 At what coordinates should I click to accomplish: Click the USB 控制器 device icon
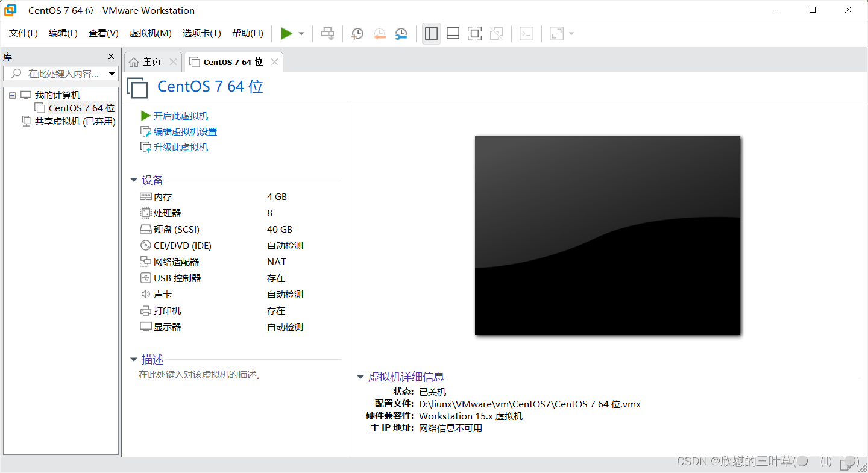click(x=145, y=278)
